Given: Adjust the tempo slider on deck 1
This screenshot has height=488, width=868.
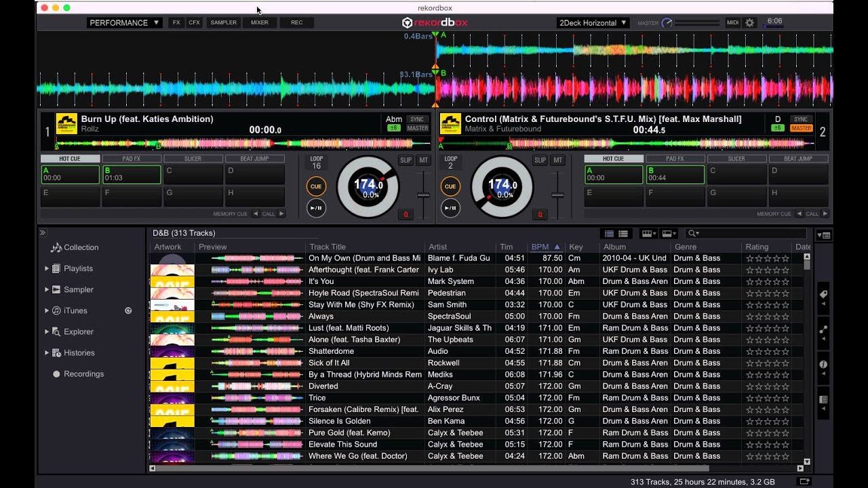Looking at the screenshot, I should [x=423, y=195].
